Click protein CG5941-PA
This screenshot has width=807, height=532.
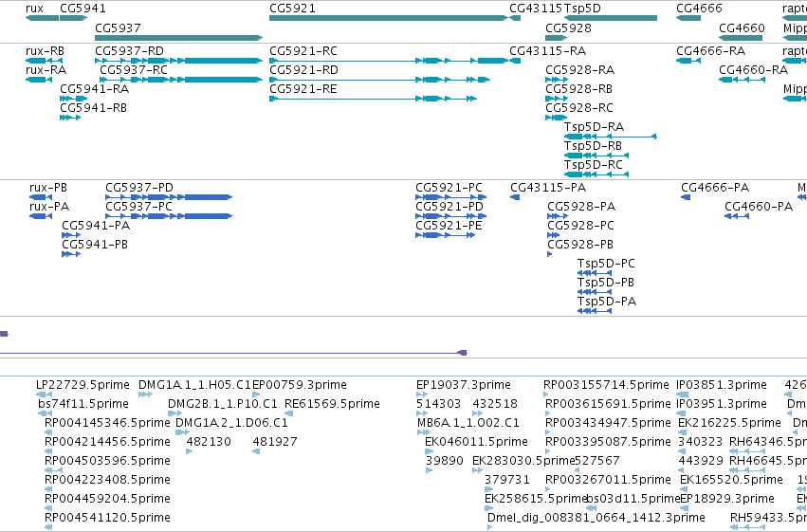[96, 226]
